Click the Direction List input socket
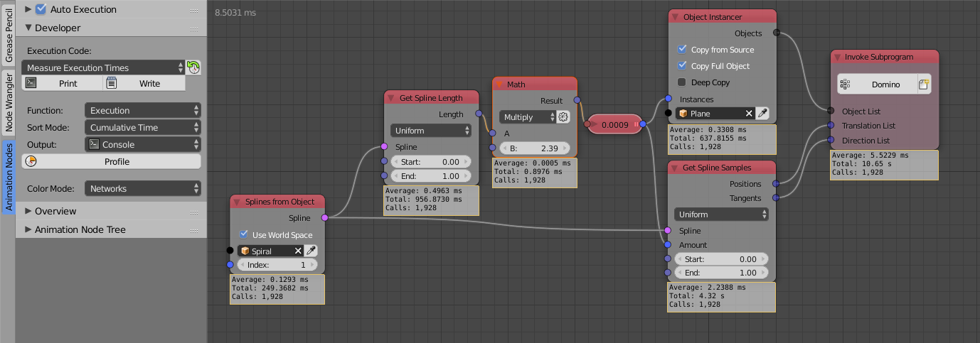The width and height of the screenshot is (980, 343). click(x=831, y=141)
